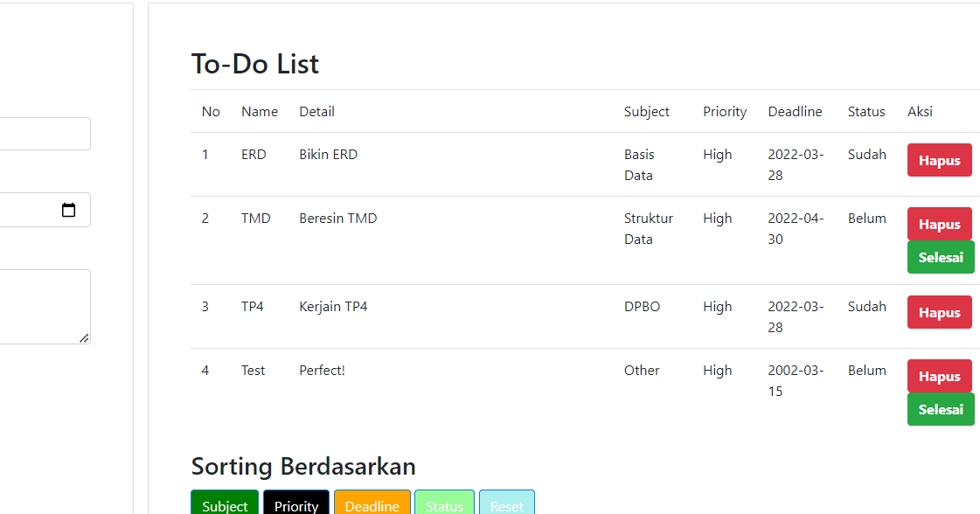Mark Test task complete with Selesai

[941, 408]
